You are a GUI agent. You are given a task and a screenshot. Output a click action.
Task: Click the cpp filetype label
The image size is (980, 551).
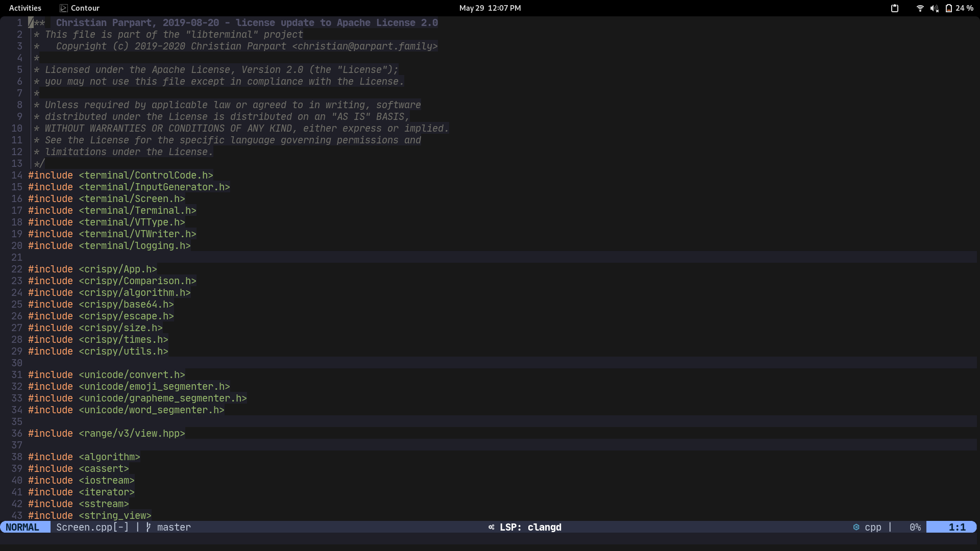click(x=873, y=527)
